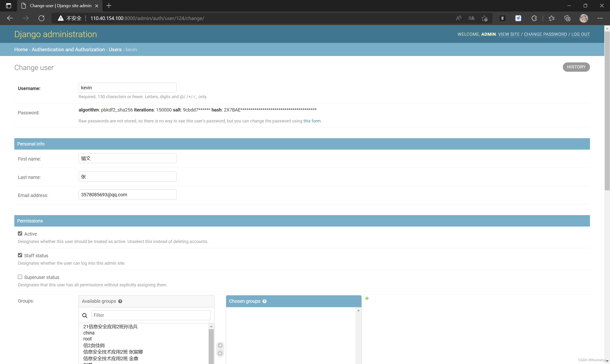Focus the groups Filter input

point(151,315)
